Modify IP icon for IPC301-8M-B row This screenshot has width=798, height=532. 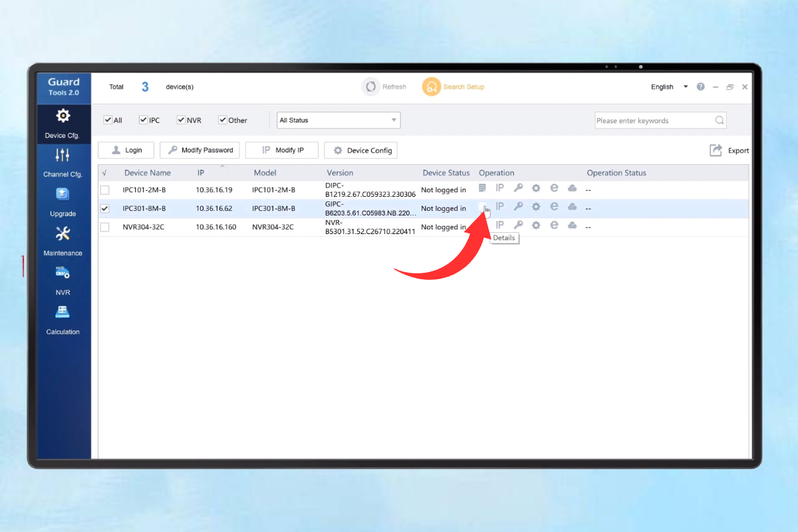coord(500,207)
